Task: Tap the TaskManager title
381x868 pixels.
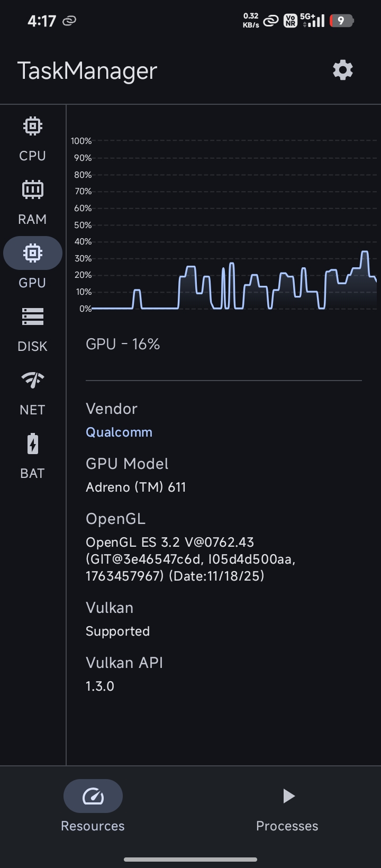Action: pyautogui.click(x=87, y=71)
